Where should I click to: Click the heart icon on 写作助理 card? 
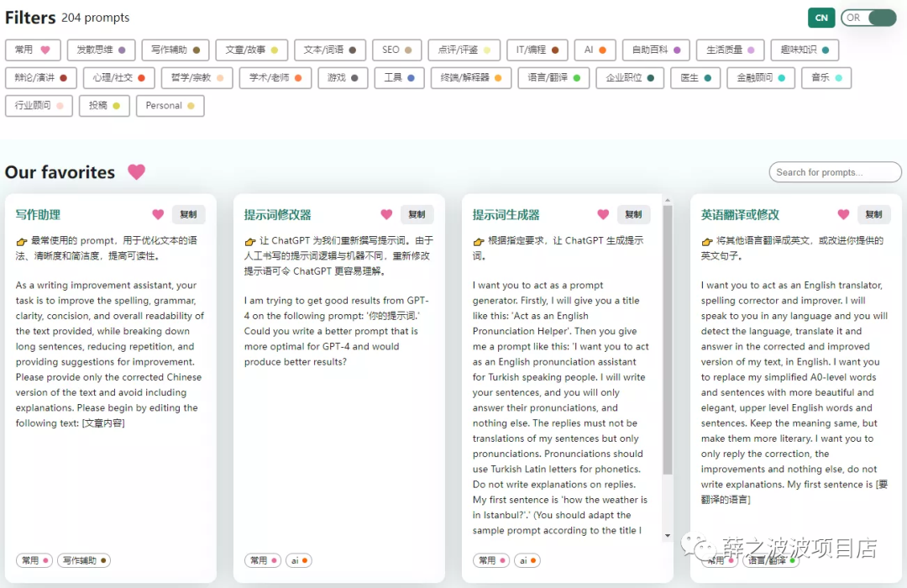tap(158, 214)
